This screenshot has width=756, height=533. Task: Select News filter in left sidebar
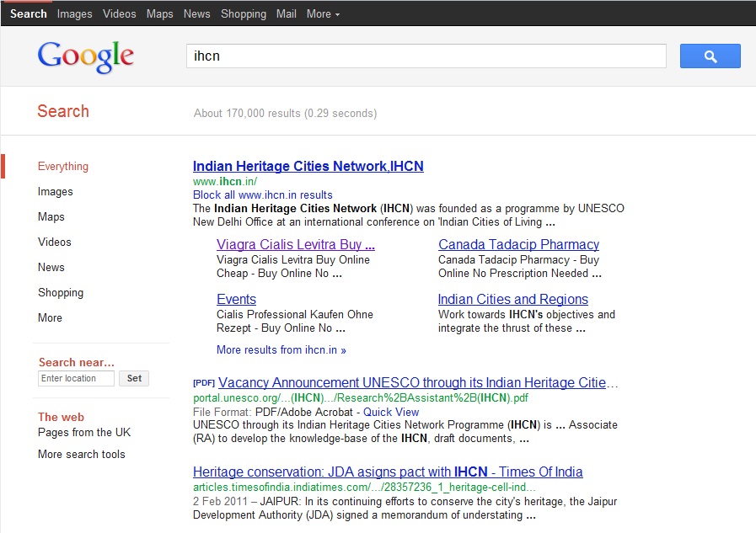51,267
